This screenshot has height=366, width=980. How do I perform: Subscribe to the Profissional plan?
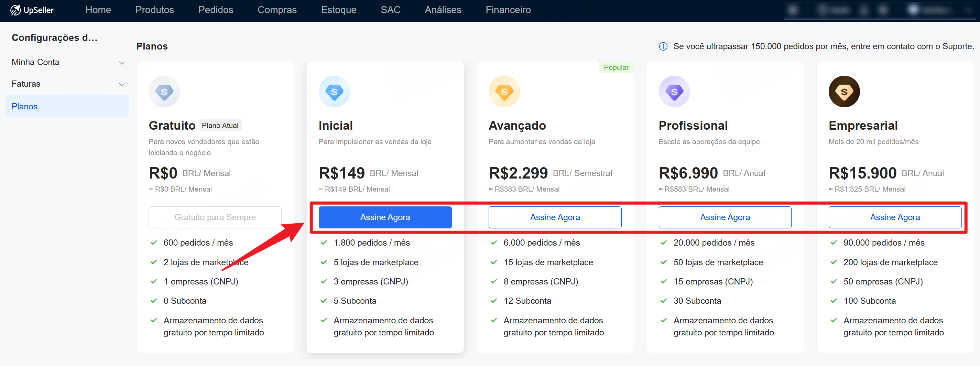point(725,217)
